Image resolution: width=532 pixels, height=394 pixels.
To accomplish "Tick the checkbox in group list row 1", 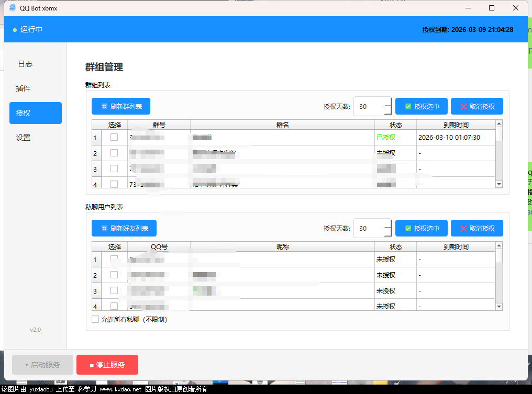I will point(114,137).
